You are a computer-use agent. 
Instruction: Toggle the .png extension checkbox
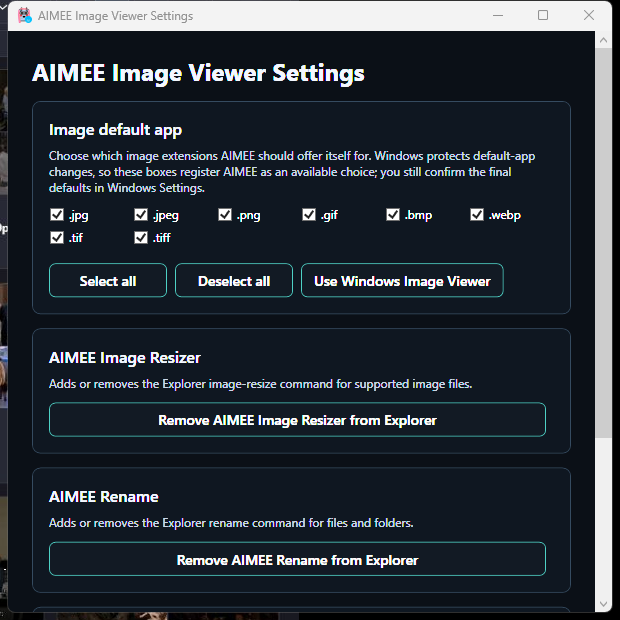tap(225, 215)
